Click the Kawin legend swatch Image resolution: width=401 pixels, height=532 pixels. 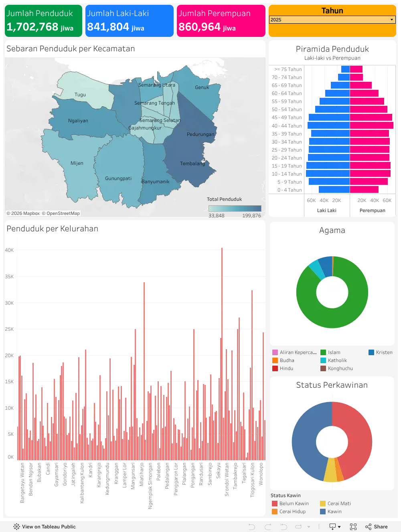pos(323,512)
